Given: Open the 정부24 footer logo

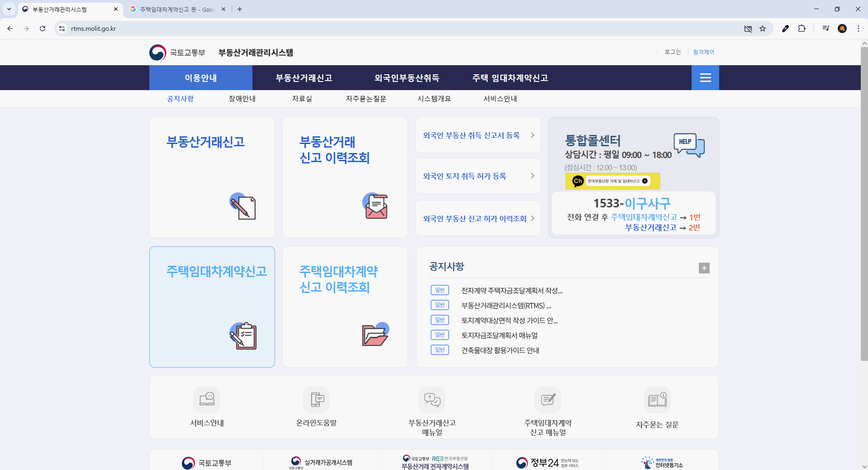Looking at the screenshot, I should tap(547, 463).
